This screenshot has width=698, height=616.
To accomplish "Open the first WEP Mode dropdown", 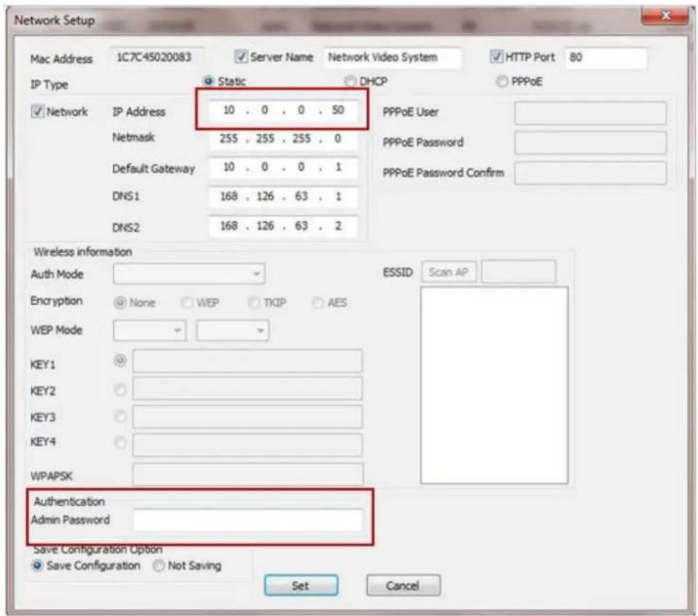I will pos(150,330).
